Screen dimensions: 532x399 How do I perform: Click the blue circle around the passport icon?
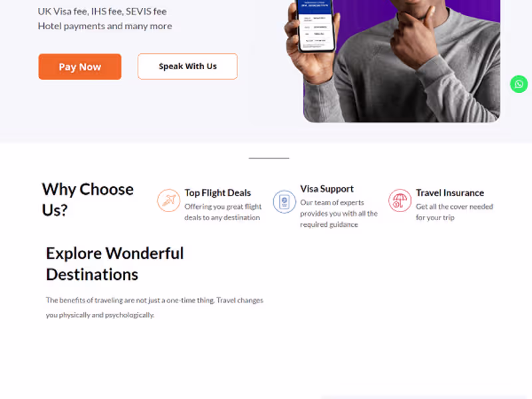tap(285, 202)
